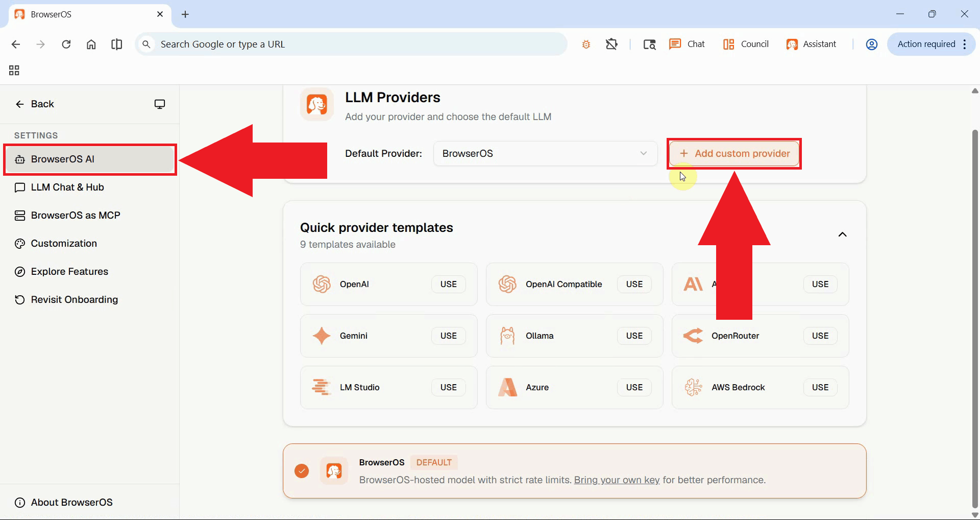Open the page search/reader icon
The width and height of the screenshot is (980, 520).
[649, 44]
